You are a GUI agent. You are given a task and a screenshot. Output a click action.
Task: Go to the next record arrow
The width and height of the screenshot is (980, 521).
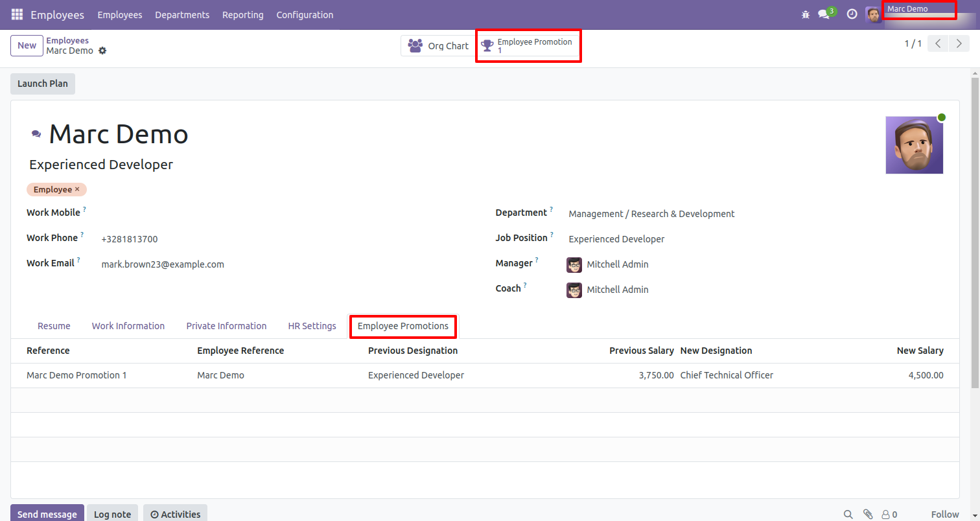959,44
